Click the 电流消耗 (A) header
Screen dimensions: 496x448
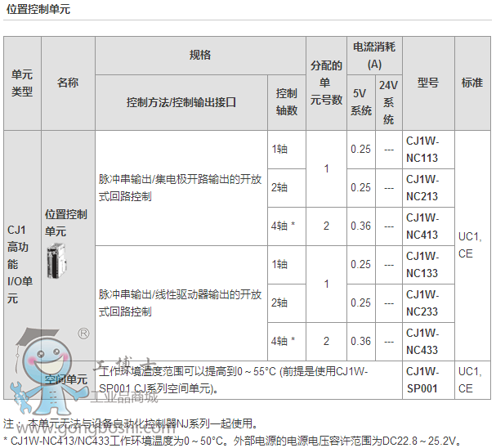click(374, 56)
